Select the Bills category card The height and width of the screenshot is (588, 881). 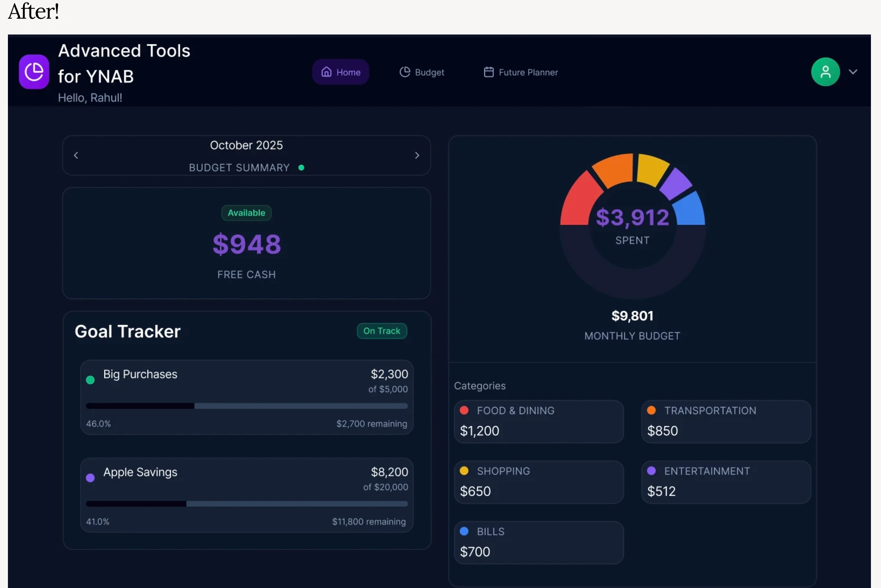coord(538,542)
